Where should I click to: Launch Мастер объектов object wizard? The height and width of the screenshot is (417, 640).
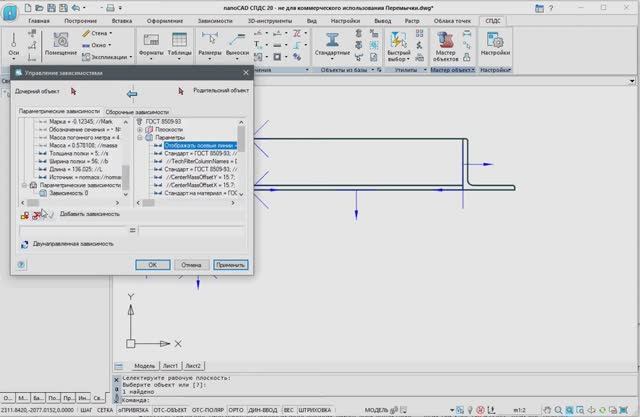pyautogui.click(x=445, y=46)
